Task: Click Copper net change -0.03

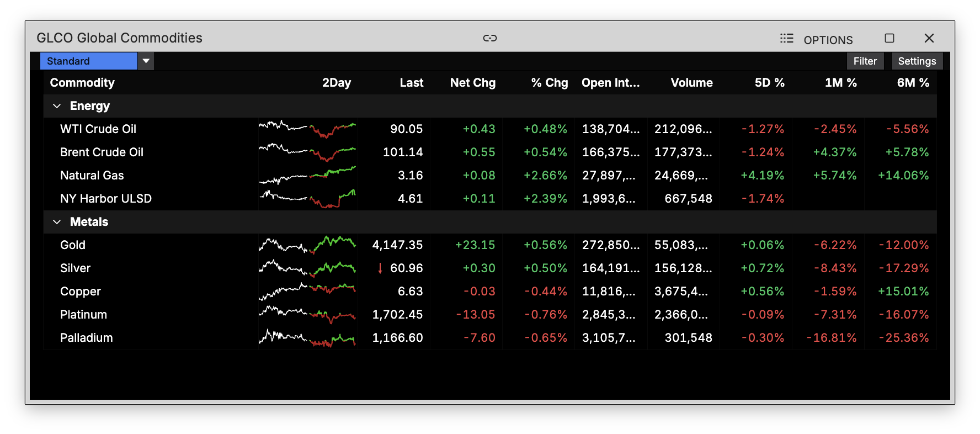Action: point(479,292)
